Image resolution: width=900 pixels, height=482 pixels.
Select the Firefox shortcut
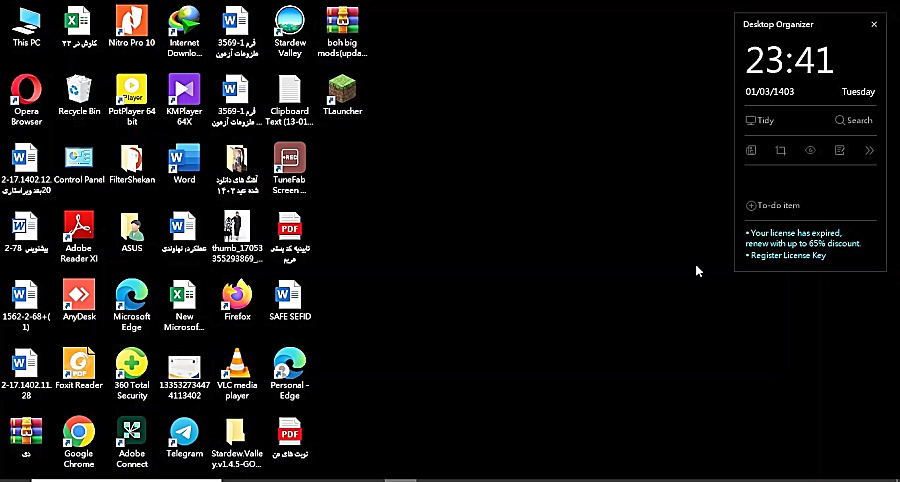237,300
